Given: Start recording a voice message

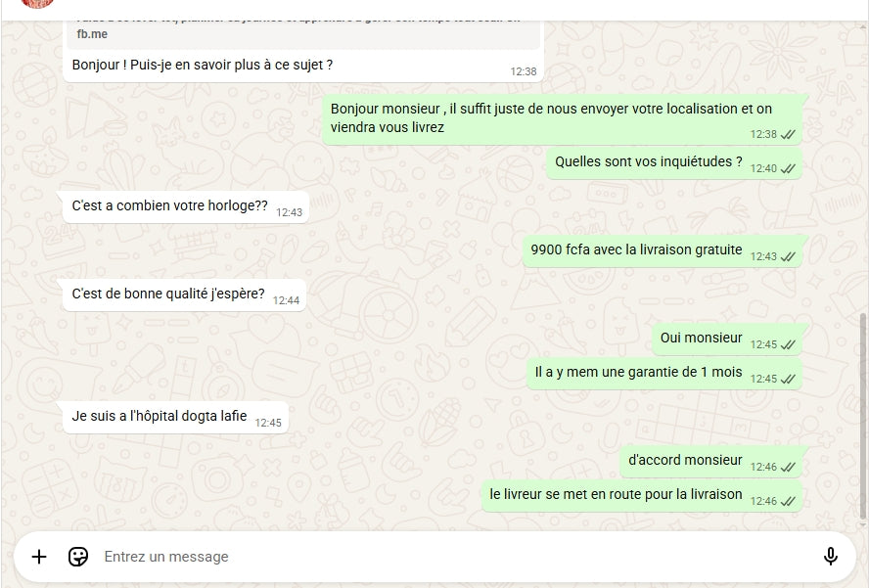Looking at the screenshot, I should click(x=830, y=556).
